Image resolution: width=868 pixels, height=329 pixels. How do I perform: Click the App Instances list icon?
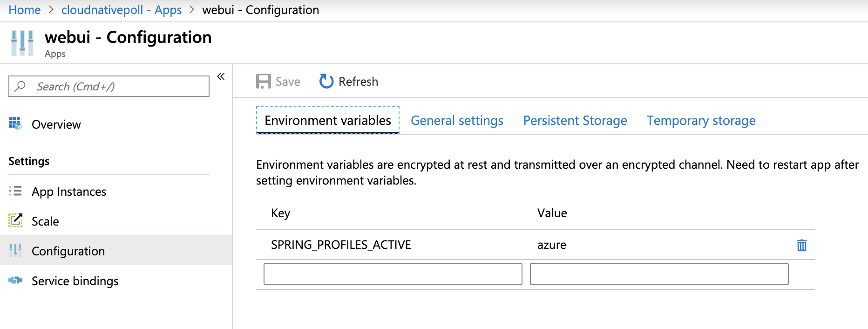pyautogui.click(x=15, y=191)
